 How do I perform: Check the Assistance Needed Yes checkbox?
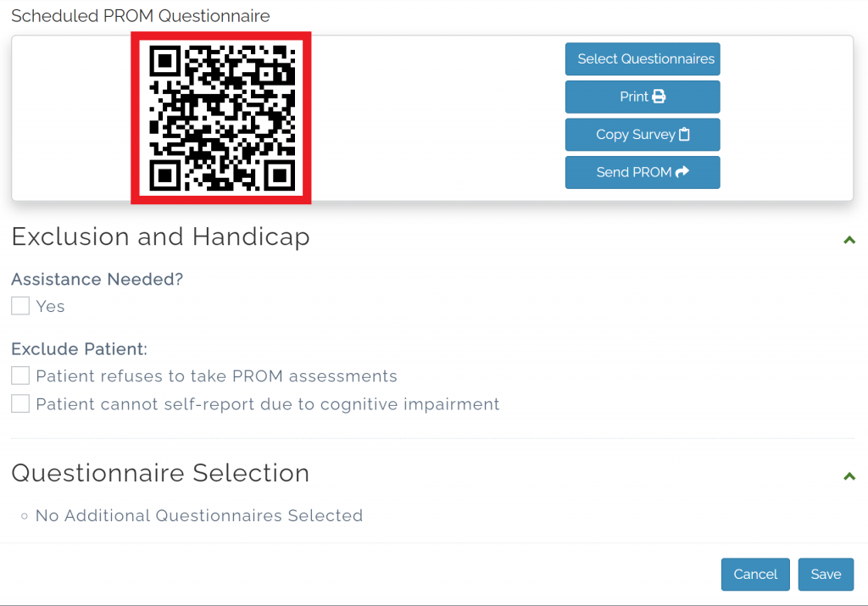(x=20, y=305)
